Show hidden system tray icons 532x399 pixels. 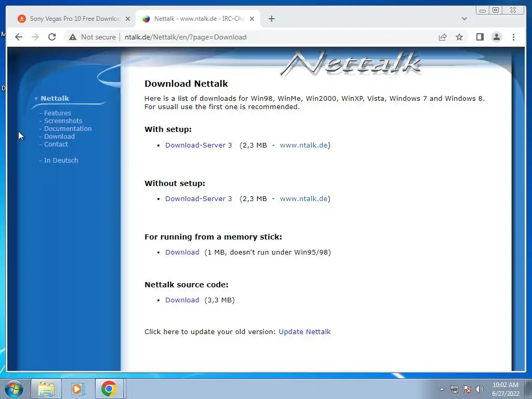coord(442,389)
